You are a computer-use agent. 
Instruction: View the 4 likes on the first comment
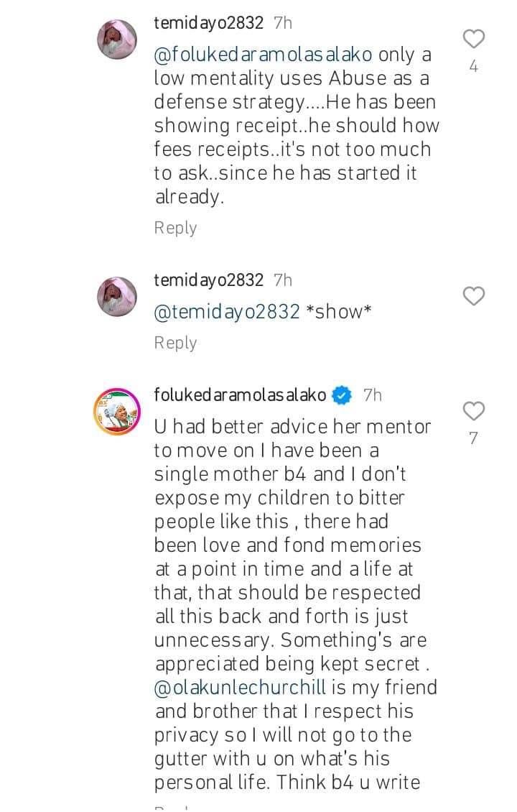tap(474, 67)
